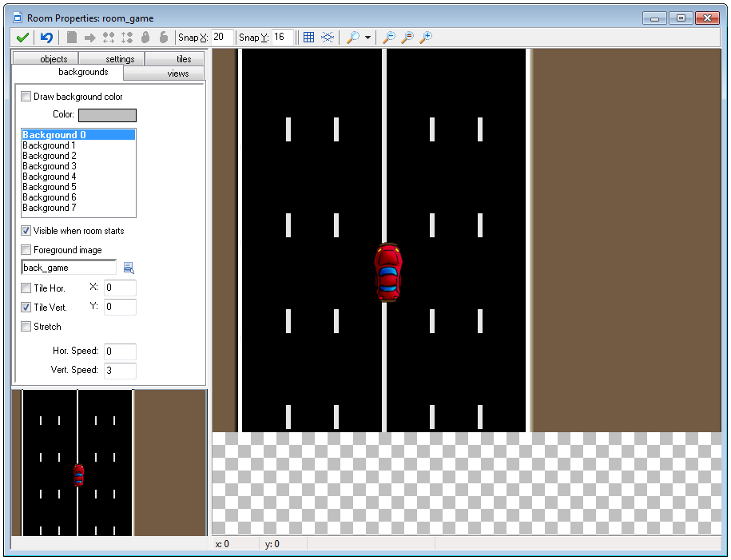This screenshot has height=560, width=731.
Task: Select Background 2 in the list
Action: point(79,156)
